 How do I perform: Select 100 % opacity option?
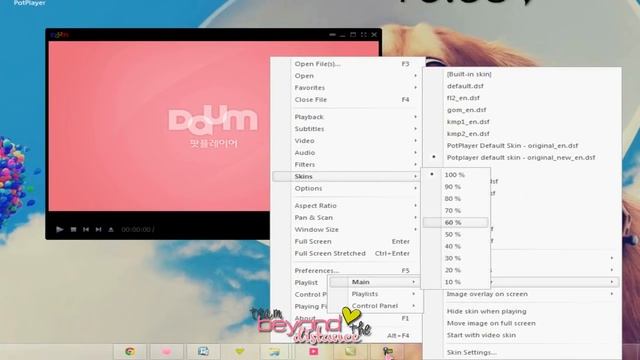(456, 175)
